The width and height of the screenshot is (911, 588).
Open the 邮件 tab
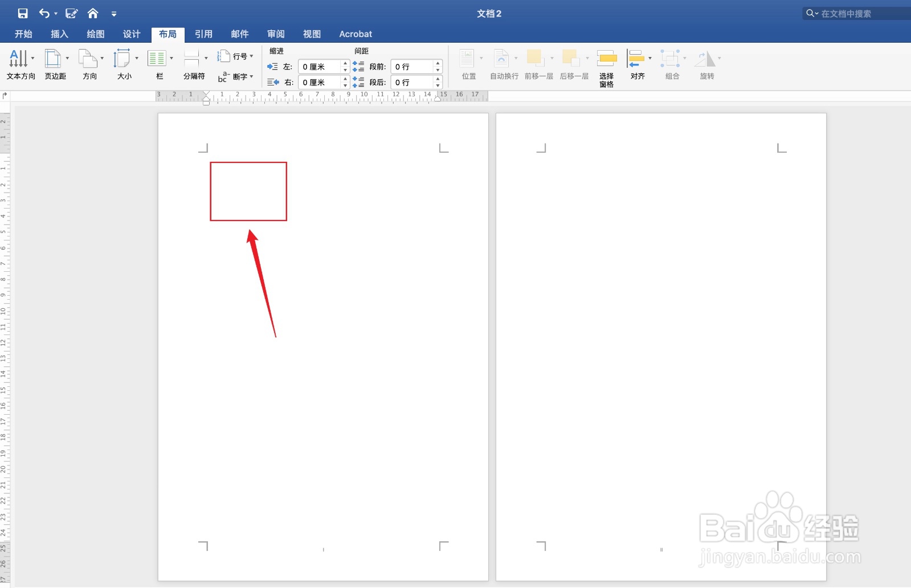click(240, 34)
